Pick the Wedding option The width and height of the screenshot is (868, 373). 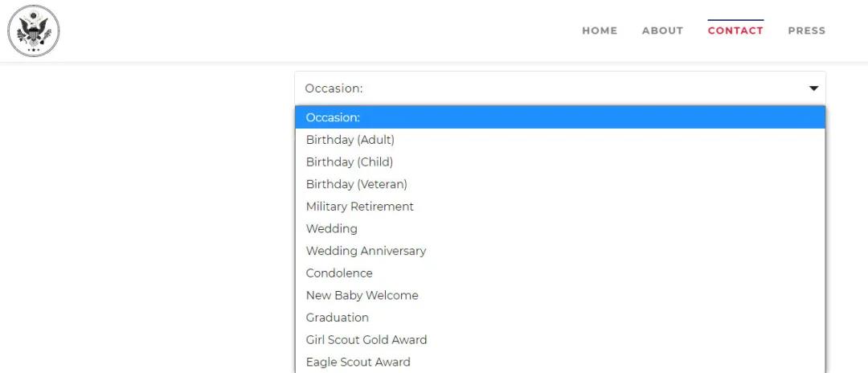[x=332, y=229]
